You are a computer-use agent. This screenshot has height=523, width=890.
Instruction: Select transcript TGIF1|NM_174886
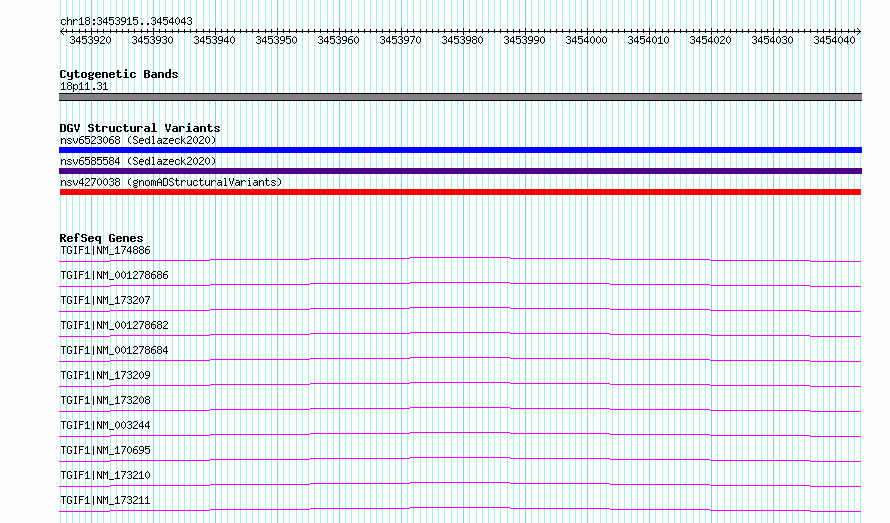(106, 250)
